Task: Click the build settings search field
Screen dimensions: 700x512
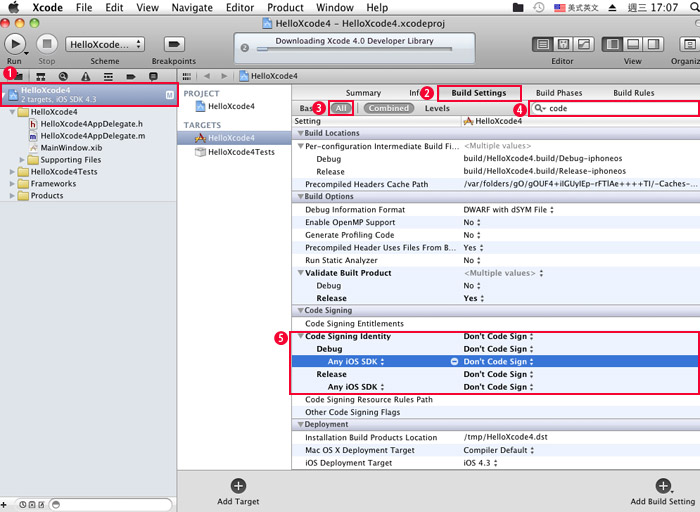Action: 614,108
